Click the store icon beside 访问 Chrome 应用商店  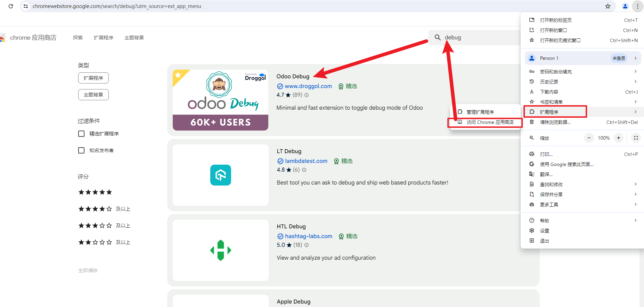[460, 122]
